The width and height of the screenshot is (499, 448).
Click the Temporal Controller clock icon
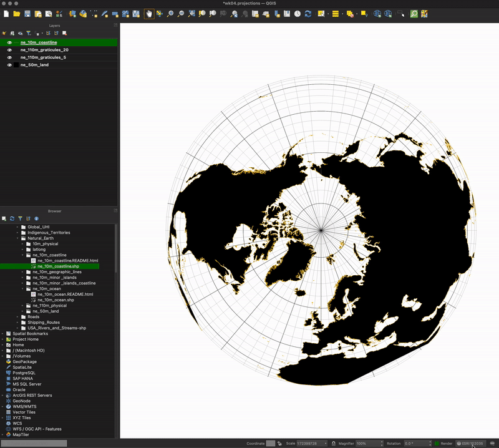click(298, 14)
